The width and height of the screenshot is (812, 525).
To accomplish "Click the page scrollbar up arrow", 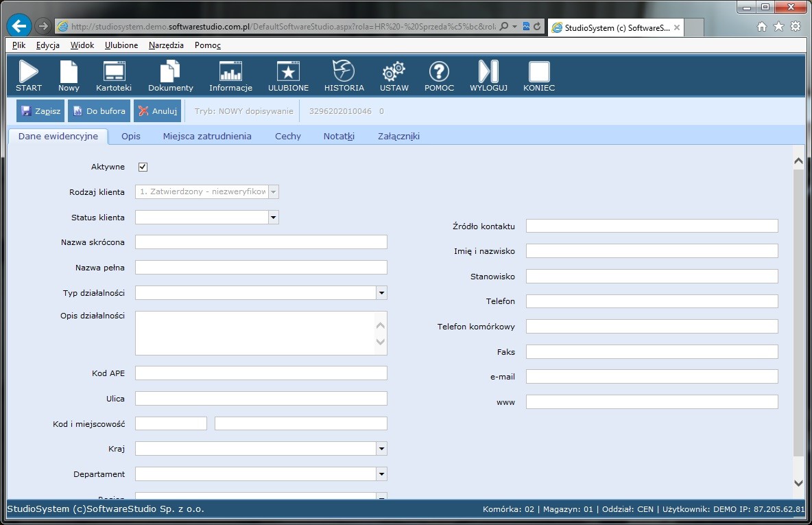I will (x=798, y=161).
